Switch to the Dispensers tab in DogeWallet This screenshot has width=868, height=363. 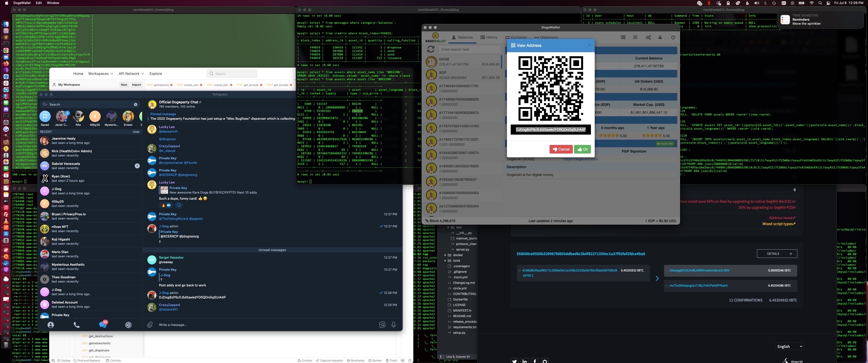pyautogui.click(x=546, y=37)
